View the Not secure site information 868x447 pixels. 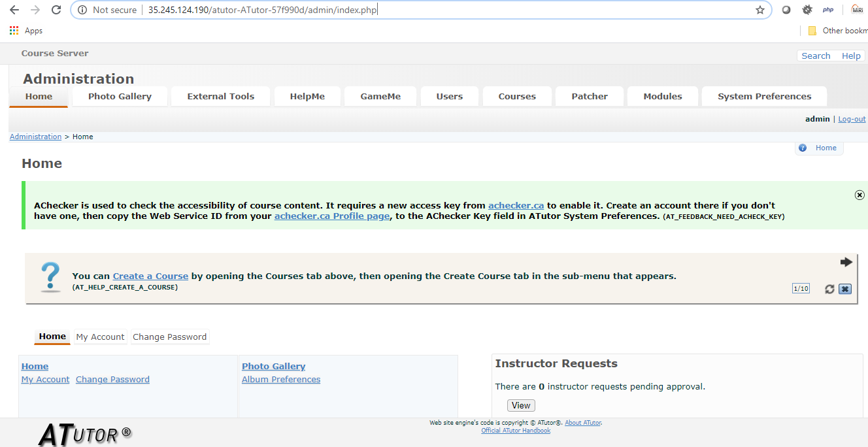point(107,10)
